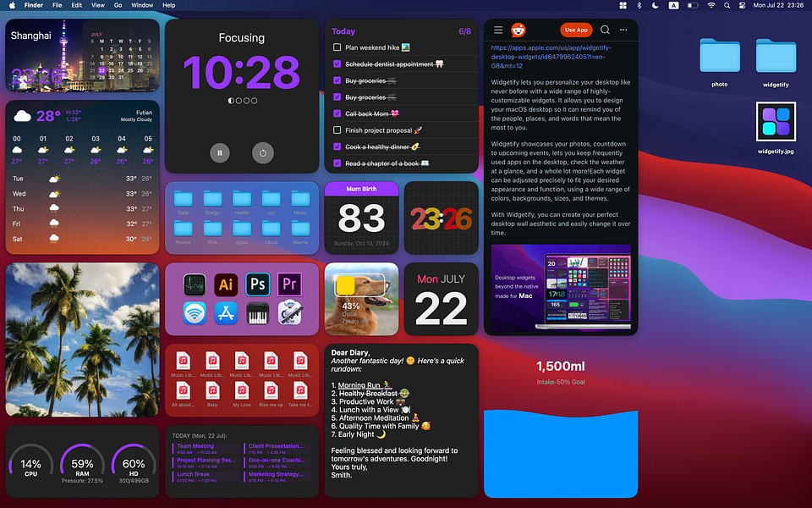This screenshot has width=812, height=508.
Task: Pause the Focusing timer
Action: pos(220,153)
